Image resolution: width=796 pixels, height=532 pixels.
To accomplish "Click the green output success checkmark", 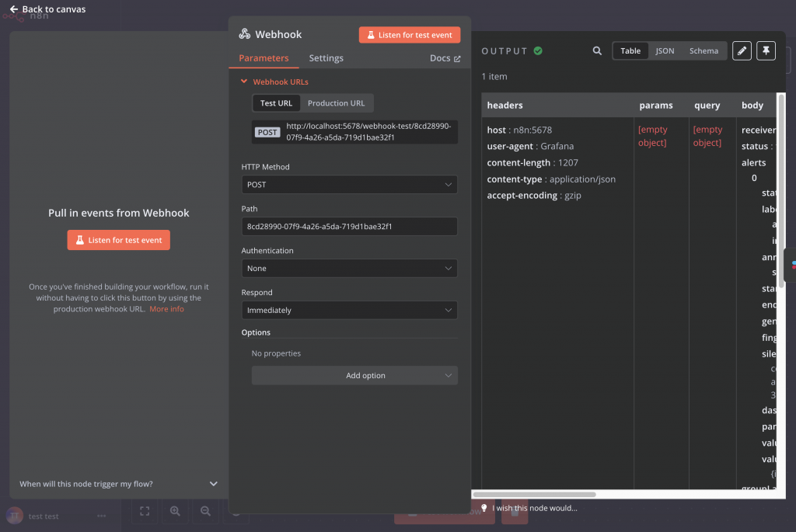I will [x=538, y=50].
